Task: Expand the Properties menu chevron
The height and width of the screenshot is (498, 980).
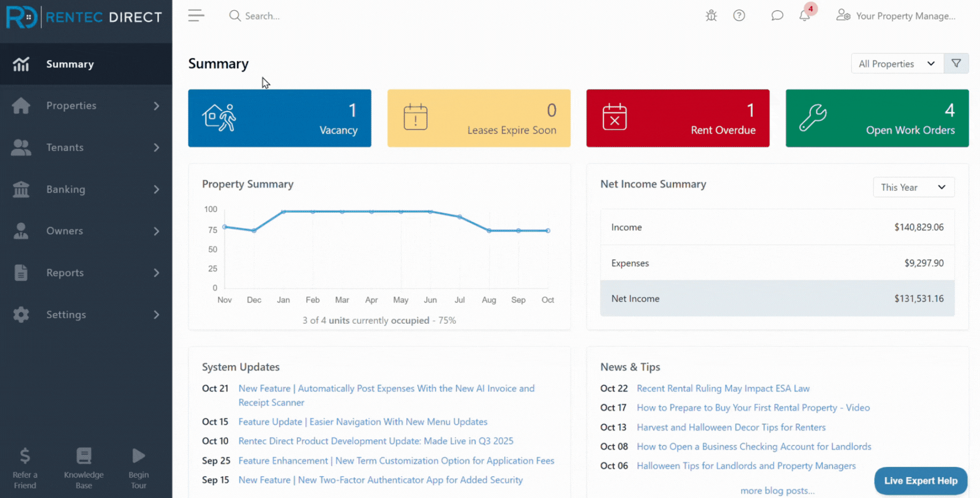Action: (x=157, y=106)
